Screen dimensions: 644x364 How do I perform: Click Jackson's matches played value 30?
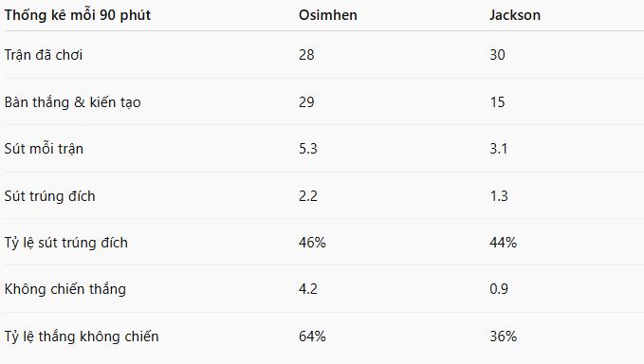click(x=497, y=55)
